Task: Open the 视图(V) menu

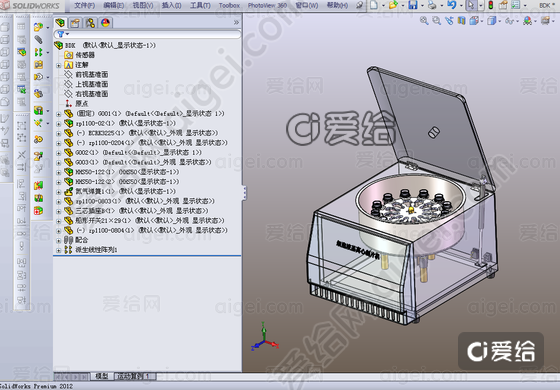Action: [x=143, y=5]
